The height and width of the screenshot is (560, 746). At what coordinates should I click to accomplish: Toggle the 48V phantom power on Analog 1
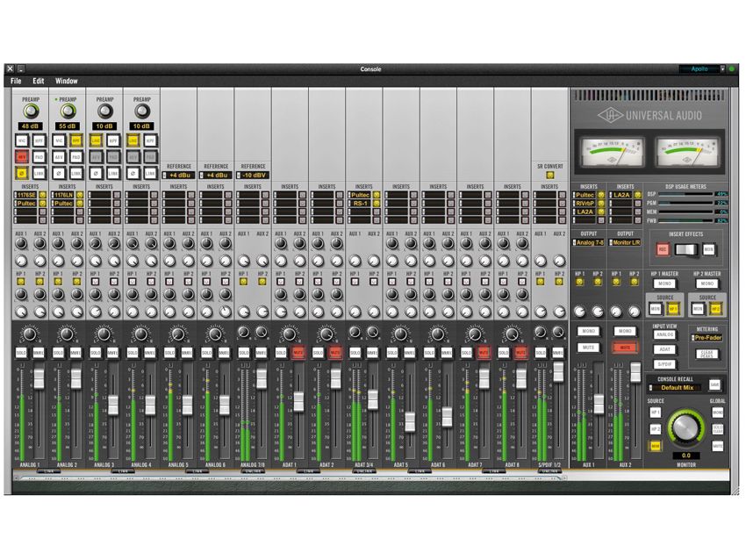pos(22,156)
